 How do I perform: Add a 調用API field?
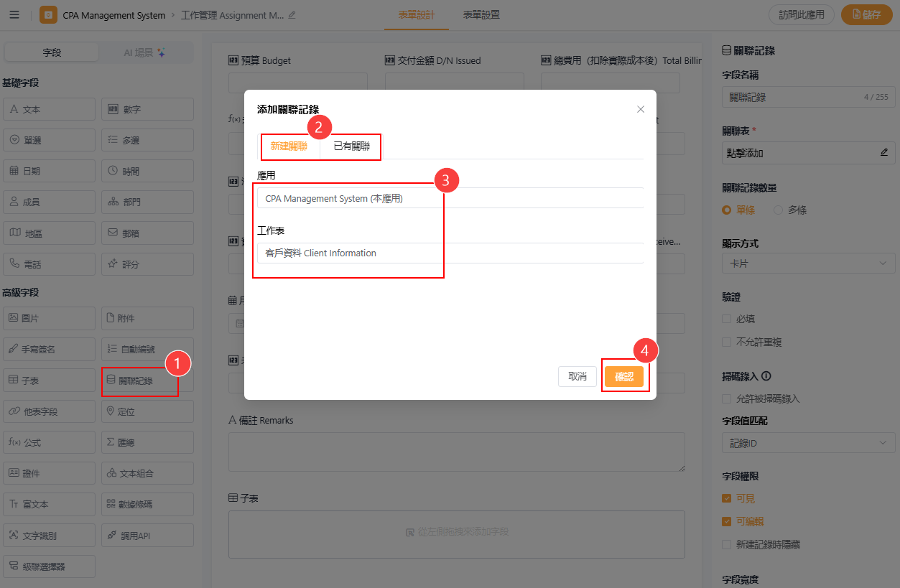(147, 536)
